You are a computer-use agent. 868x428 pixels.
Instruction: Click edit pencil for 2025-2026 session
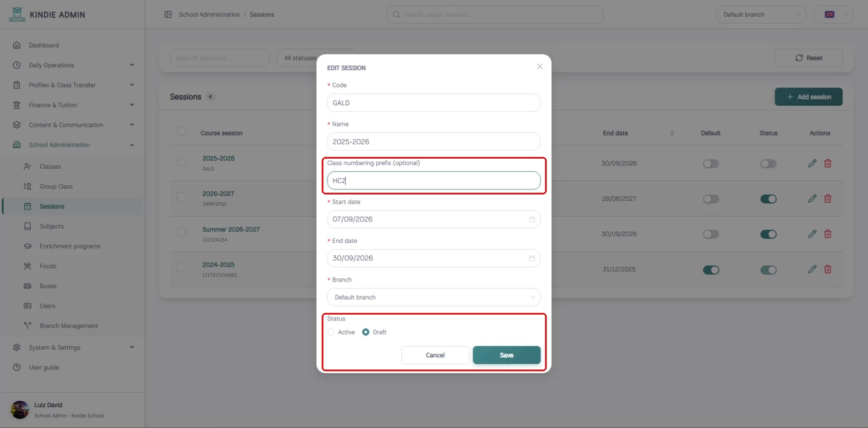[x=812, y=163]
